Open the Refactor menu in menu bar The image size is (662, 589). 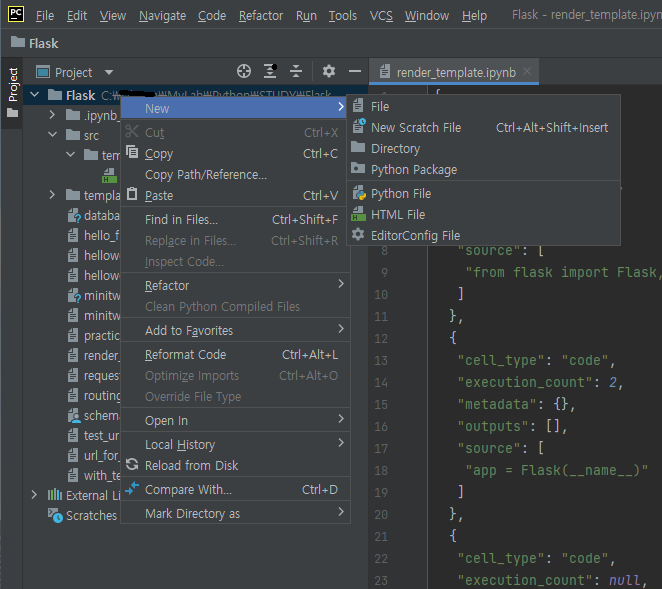point(261,16)
